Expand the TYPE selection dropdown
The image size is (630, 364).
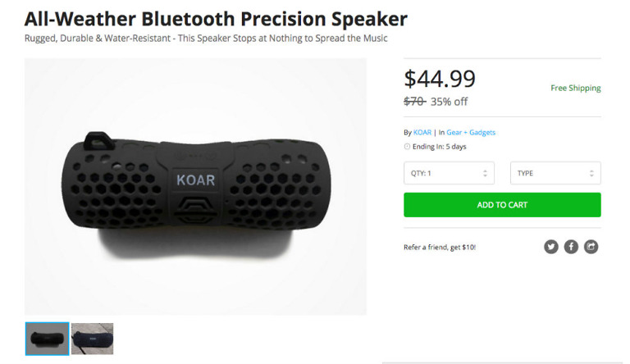(555, 173)
